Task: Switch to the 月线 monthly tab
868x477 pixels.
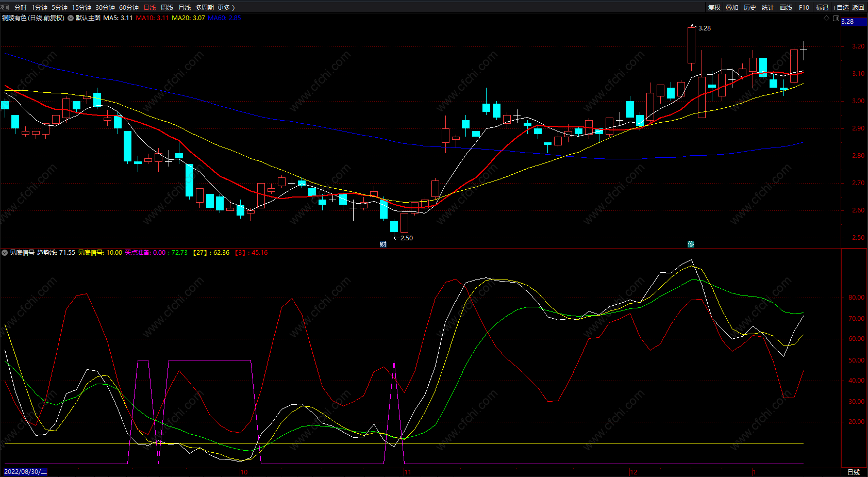Action: 185,7
